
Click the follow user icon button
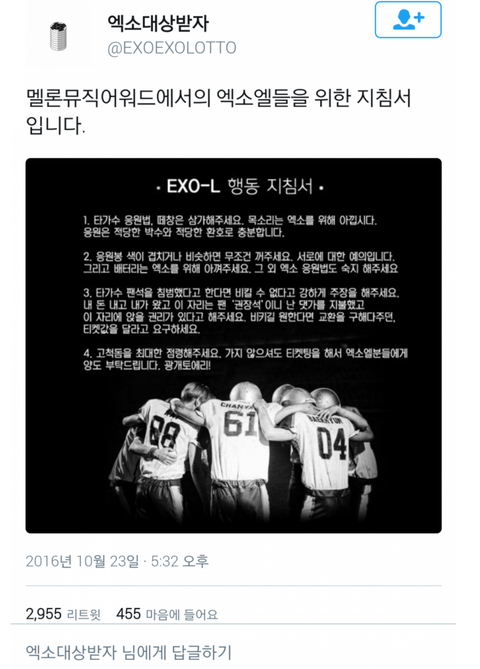[x=408, y=20]
